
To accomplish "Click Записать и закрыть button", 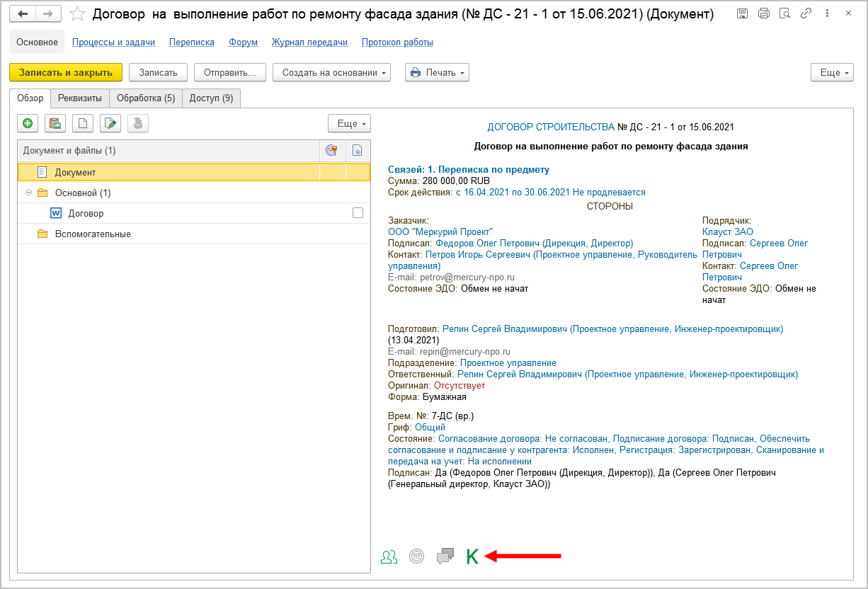I will coord(66,73).
